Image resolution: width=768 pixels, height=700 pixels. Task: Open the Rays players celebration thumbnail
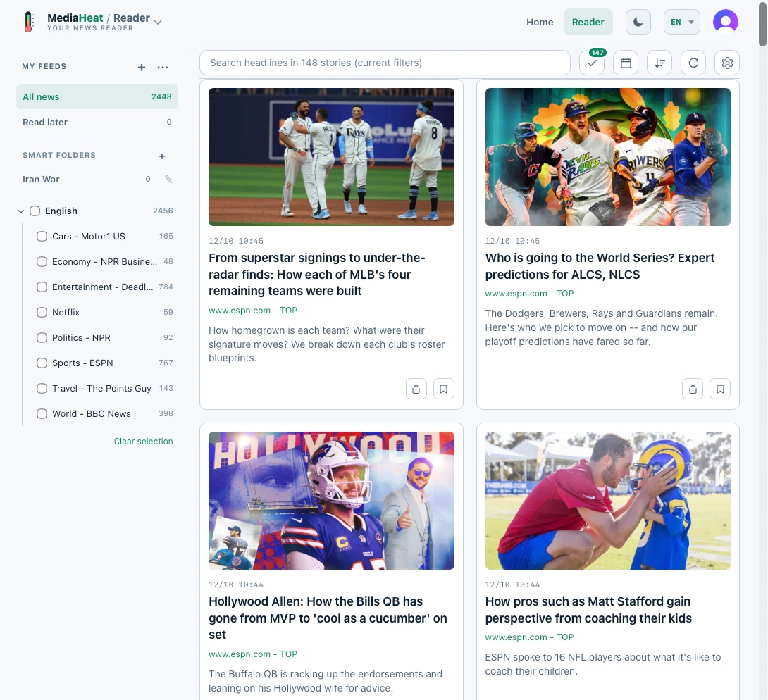[331, 156]
